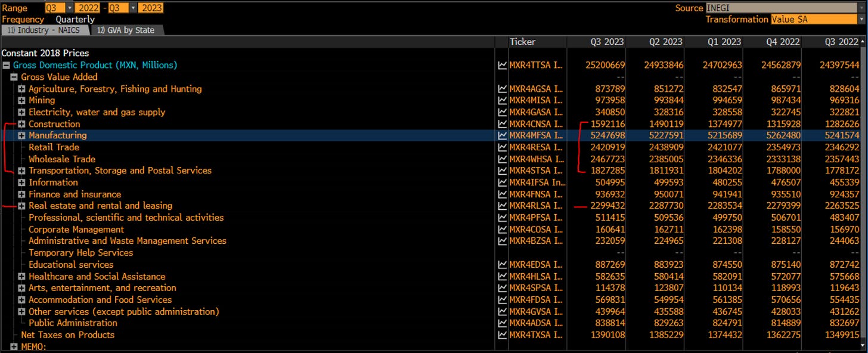Expand the Construction row
Viewport: 868px width, 353px height.
click(x=21, y=124)
